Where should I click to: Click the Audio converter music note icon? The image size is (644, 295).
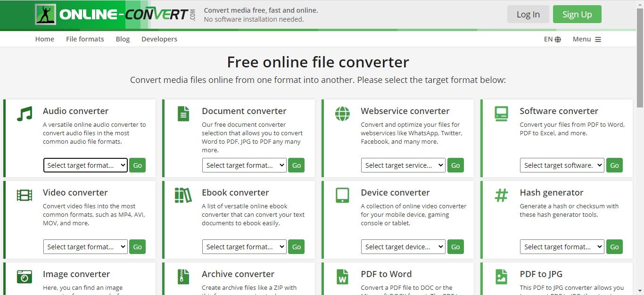click(24, 114)
